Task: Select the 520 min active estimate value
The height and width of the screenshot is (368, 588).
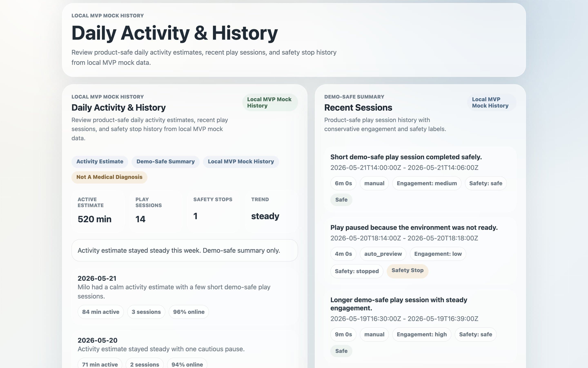Action: click(x=95, y=219)
